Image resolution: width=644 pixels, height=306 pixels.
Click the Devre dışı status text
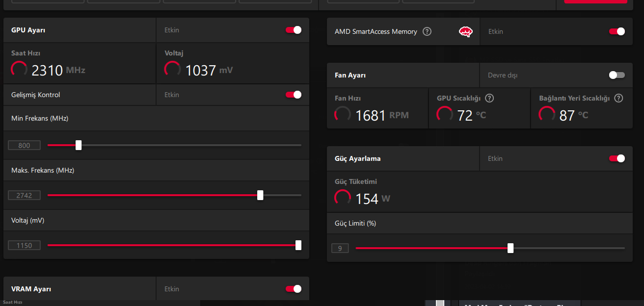(503, 75)
